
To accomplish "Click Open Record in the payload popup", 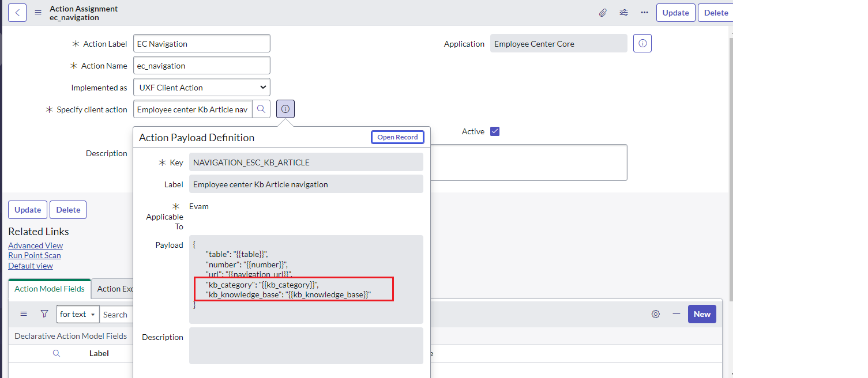I will pos(398,137).
